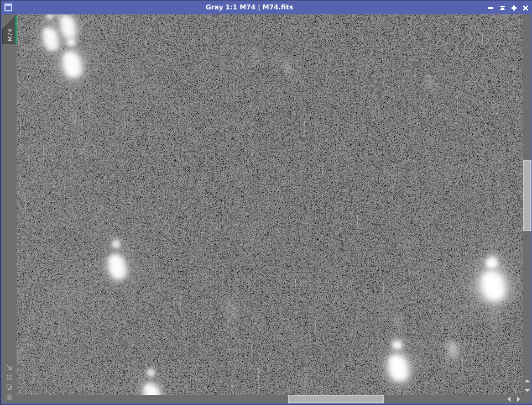Click the scroll left arrow at bottom right
The image size is (532, 405).
tap(509, 399)
